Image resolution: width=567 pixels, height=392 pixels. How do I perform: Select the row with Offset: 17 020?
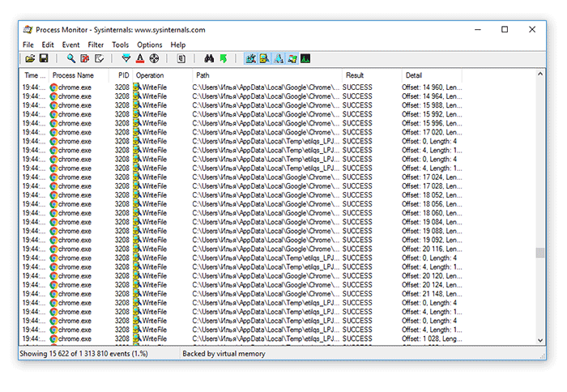click(x=242, y=132)
